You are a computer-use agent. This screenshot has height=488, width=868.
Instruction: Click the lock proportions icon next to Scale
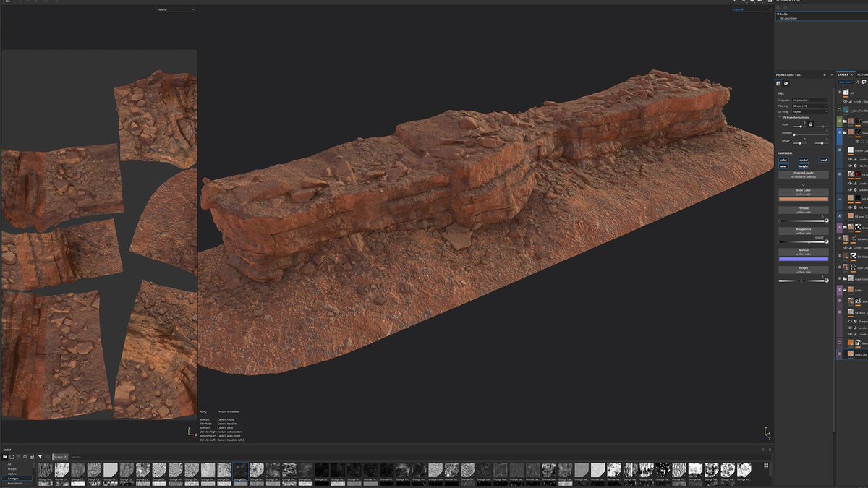tap(810, 124)
